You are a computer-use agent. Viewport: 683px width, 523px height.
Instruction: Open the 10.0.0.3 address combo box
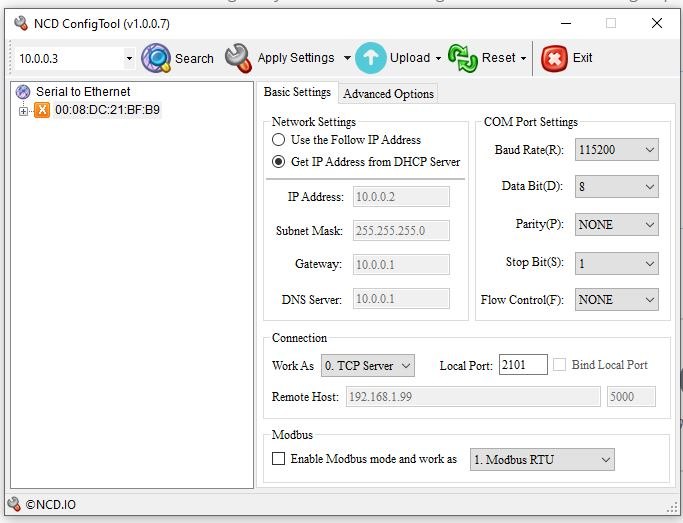click(x=129, y=58)
